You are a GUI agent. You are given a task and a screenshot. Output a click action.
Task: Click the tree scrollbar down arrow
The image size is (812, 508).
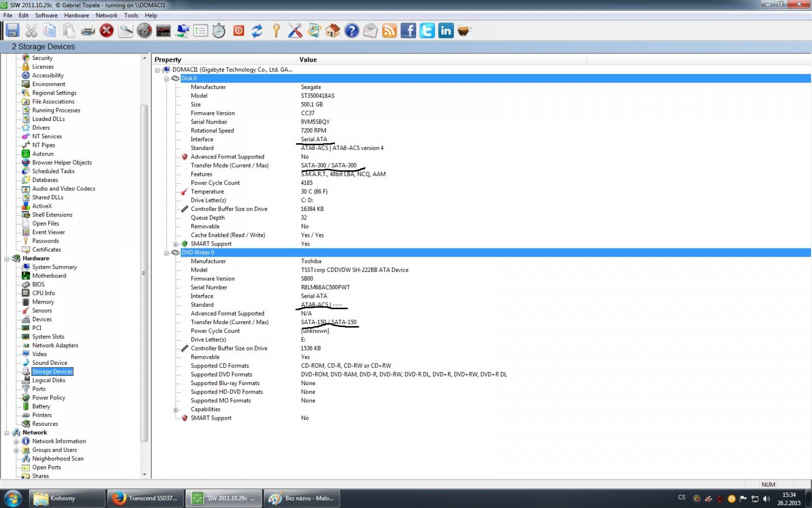[144, 475]
